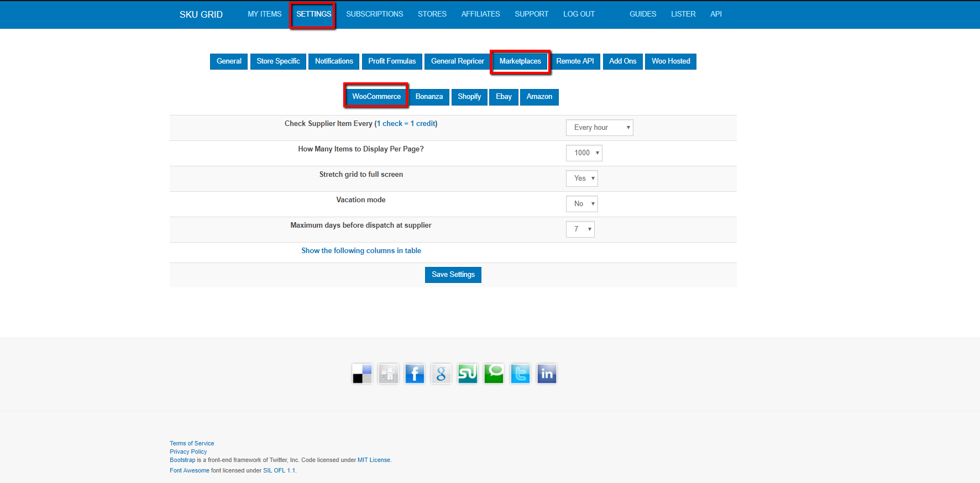Share via the Technorati icon
Viewport: 980px width, 483px height.
pos(494,374)
